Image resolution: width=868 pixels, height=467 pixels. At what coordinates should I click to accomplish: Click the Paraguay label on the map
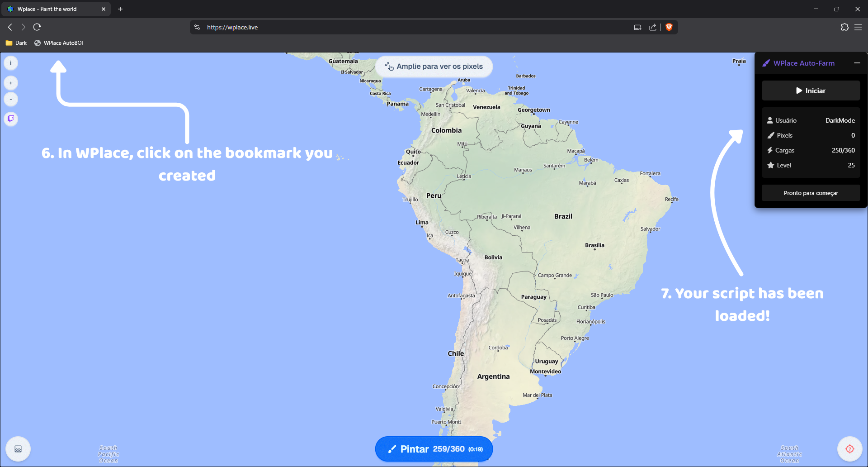(x=534, y=297)
